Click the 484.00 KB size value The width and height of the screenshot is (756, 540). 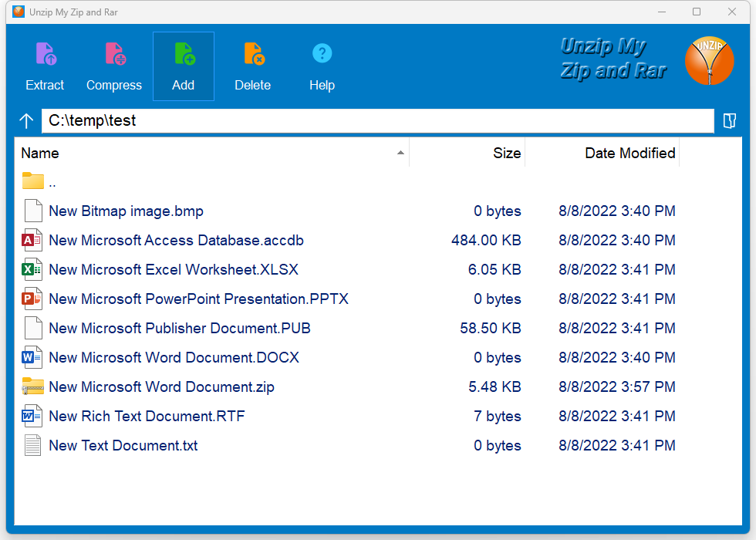(486, 240)
